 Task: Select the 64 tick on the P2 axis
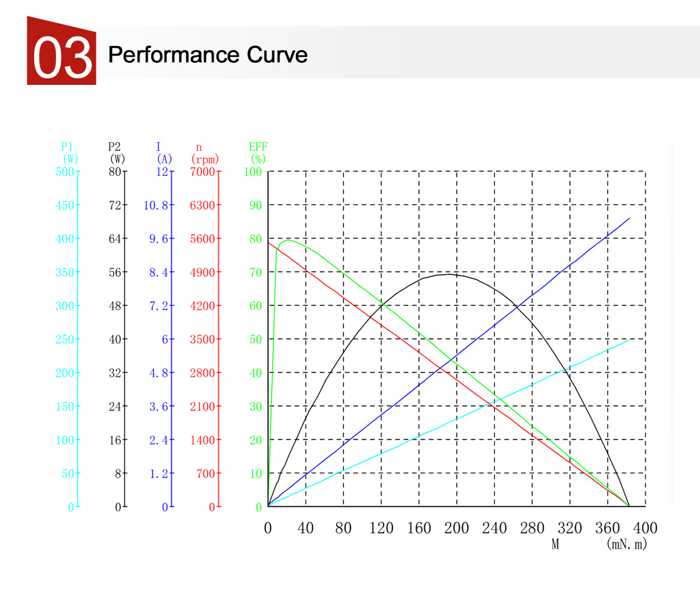pyautogui.click(x=115, y=239)
